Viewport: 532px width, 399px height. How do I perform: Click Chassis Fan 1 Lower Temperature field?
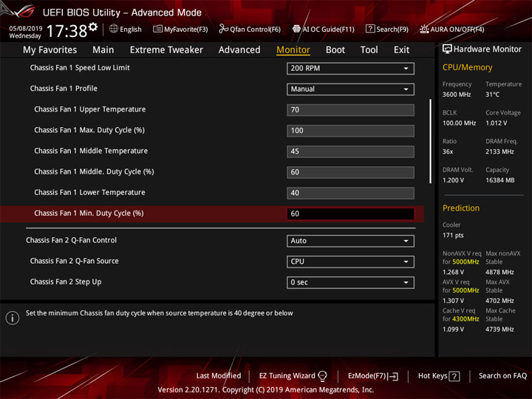[x=350, y=193]
